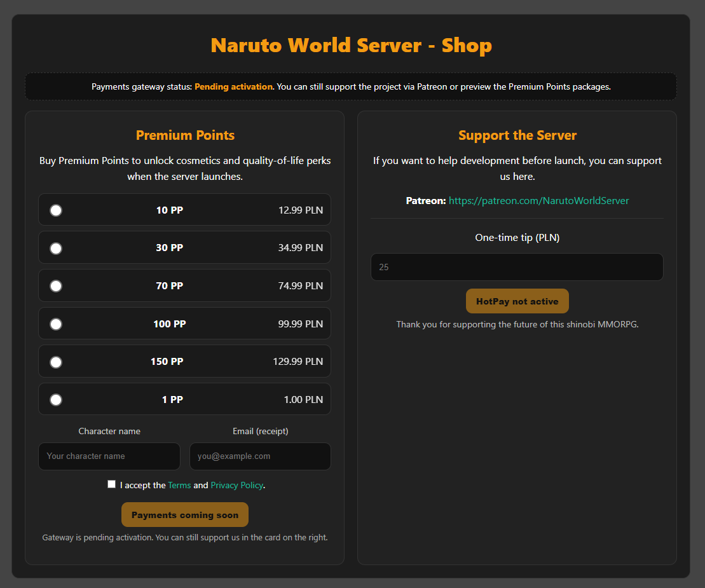Select the 30 PP package for 34.99 PLN
Image resolution: width=705 pixels, height=588 pixels.
point(56,248)
